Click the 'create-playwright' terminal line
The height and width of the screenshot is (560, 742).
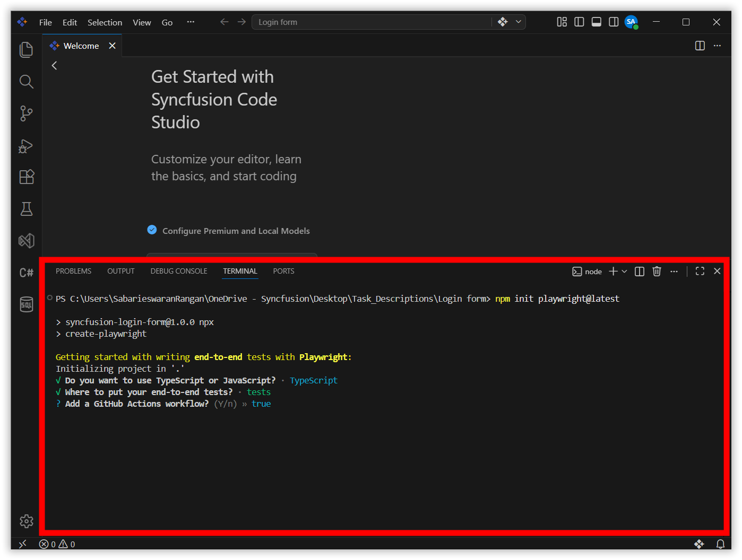pos(106,334)
